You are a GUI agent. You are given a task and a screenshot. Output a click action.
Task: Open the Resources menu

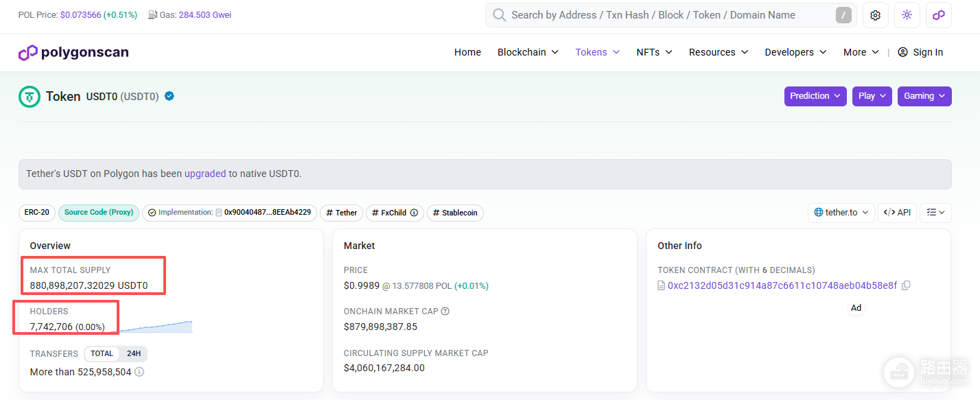[719, 52]
